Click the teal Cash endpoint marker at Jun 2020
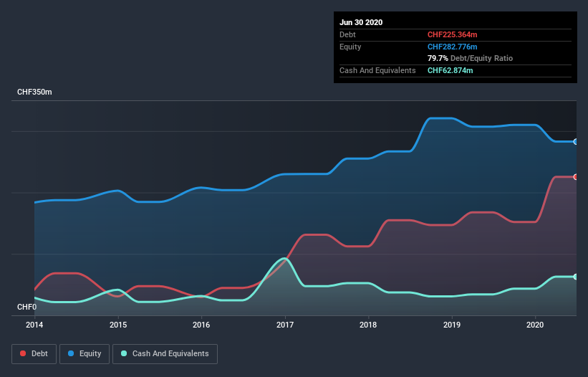The image size is (588, 377). coord(576,277)
